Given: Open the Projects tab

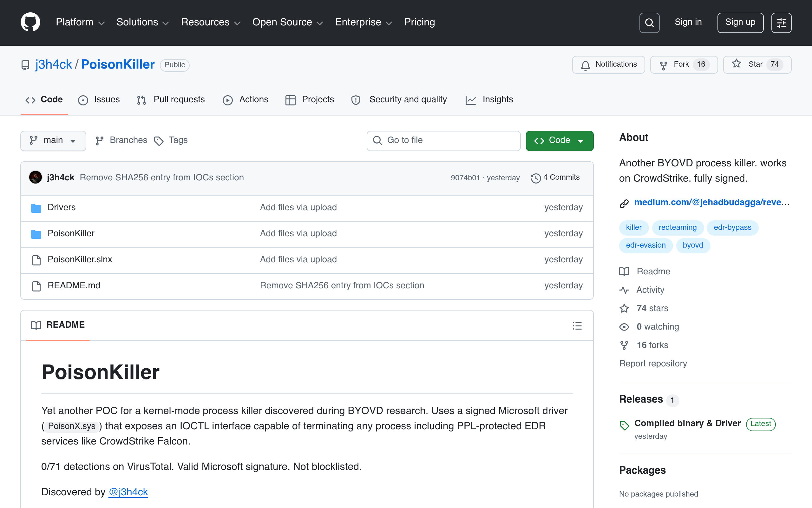Looking at the screenshot, I should click(x=310, y=100).
